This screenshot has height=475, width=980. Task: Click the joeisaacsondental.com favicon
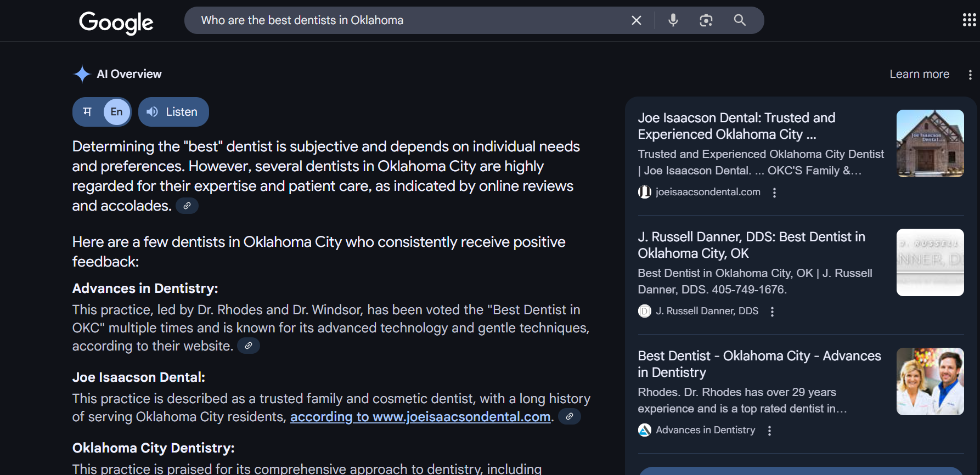tap(645, 192)
